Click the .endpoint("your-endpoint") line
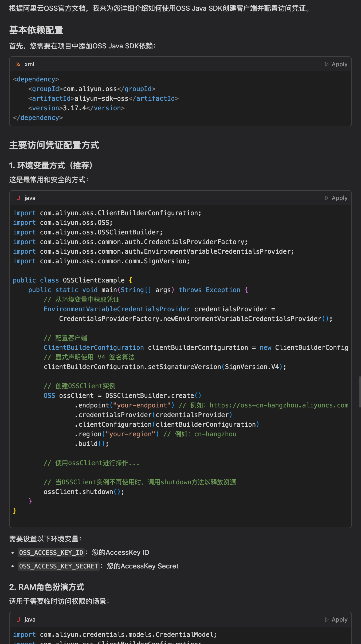This screenshot has height=644, width=361. pyautogui.click(x=211, y=405)
